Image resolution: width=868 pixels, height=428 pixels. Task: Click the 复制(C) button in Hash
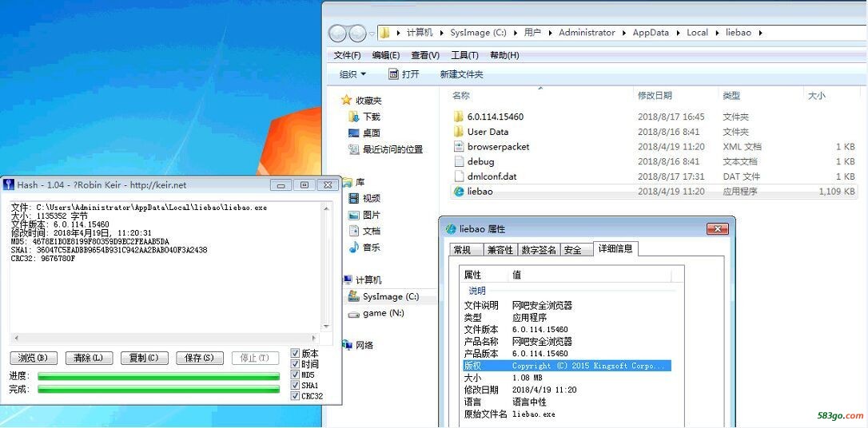tap(144, 358)
